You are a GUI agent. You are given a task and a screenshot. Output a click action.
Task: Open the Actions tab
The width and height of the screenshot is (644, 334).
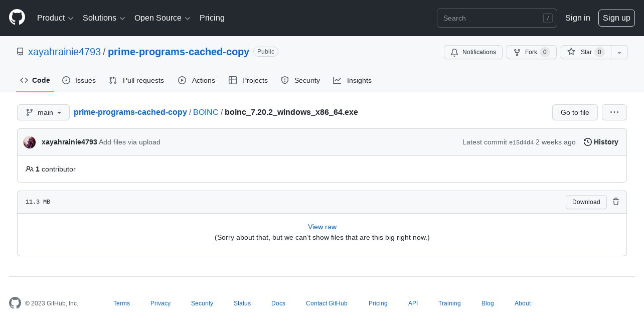[x=197, y=80]
